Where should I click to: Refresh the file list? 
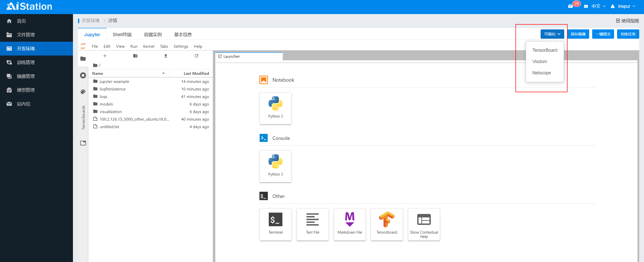coord(196,56)
